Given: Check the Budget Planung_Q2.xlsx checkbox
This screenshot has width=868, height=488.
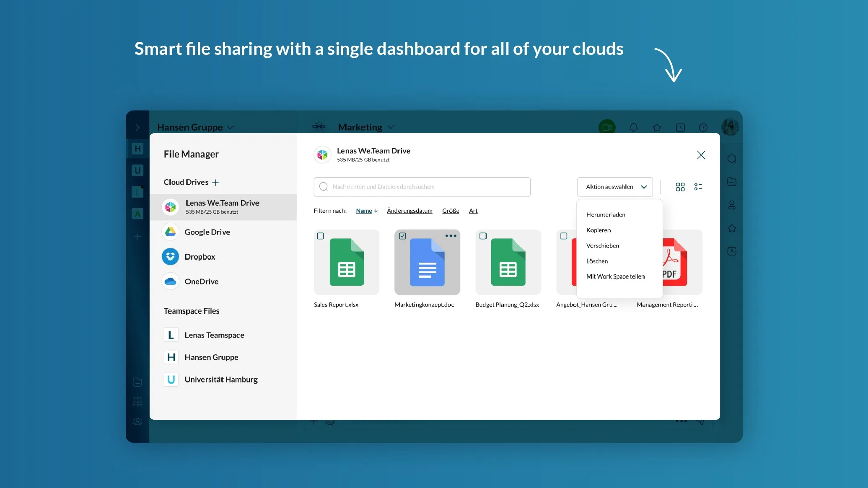Looking at the screenshot, I should (x=483, y=236).
